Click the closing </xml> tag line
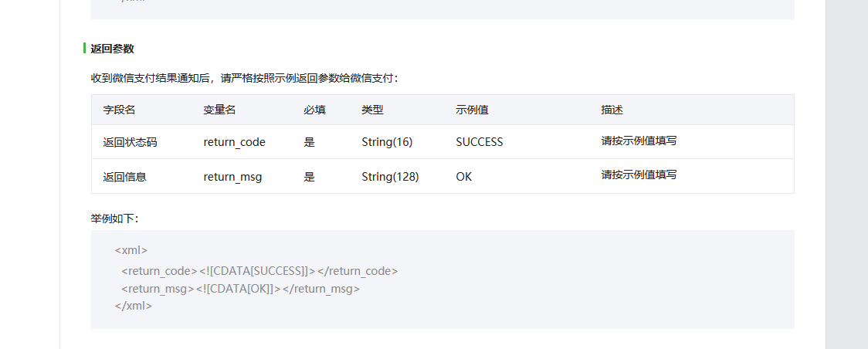This screenshot has width=868, height=349. (x=134, y=305)
